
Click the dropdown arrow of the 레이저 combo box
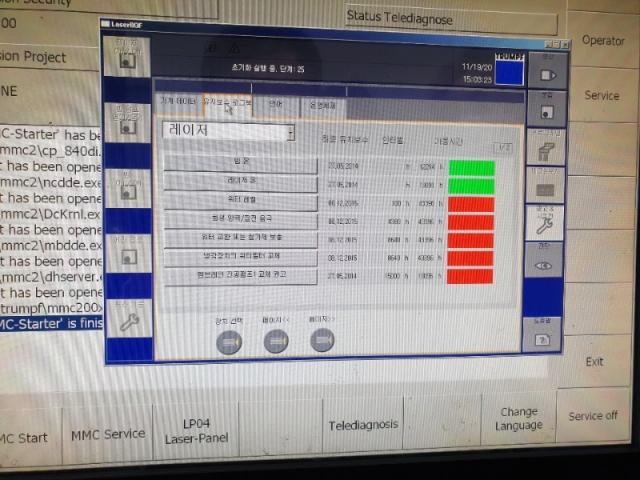(x=291, y=133)
